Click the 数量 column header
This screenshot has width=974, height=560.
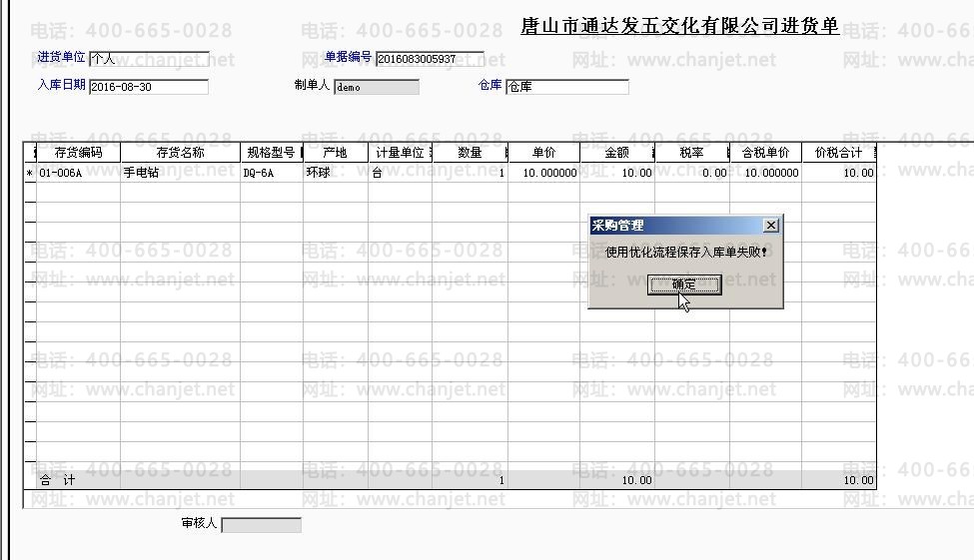click(x=470, y=153)
